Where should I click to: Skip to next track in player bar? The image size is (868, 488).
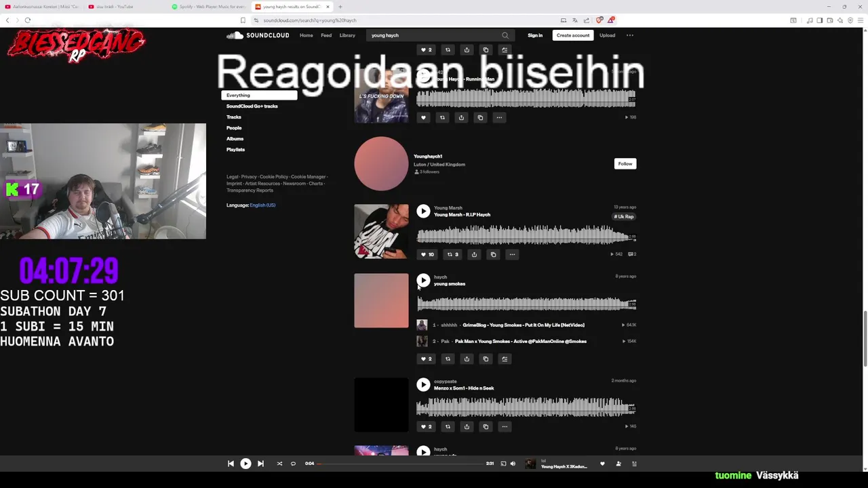tap(260, 464)
